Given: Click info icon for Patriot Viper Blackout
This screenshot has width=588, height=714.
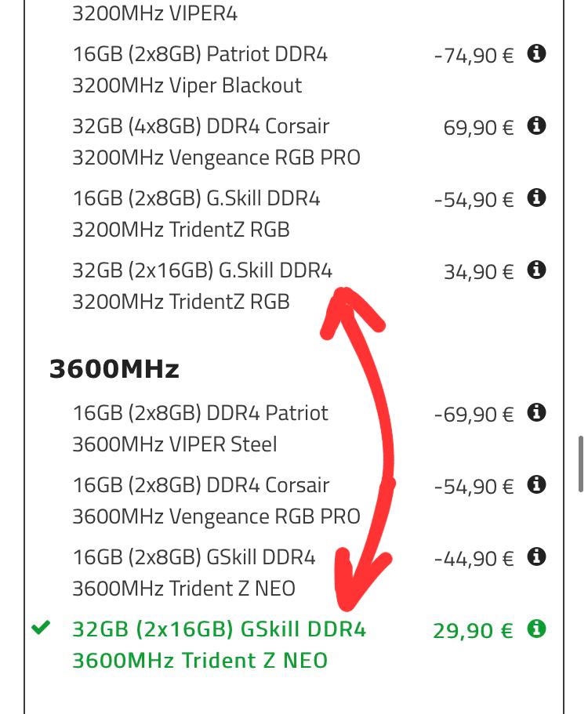Looking at the screenshot, I should point(536,54).
